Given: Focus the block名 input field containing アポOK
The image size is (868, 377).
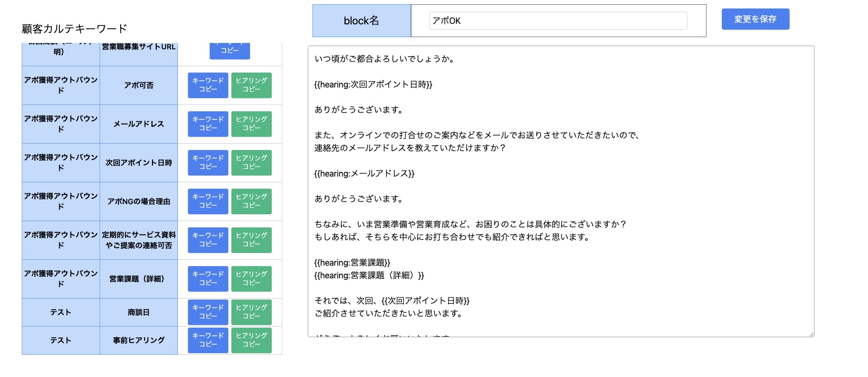Looking at the screenshot, I should (558, 21).
